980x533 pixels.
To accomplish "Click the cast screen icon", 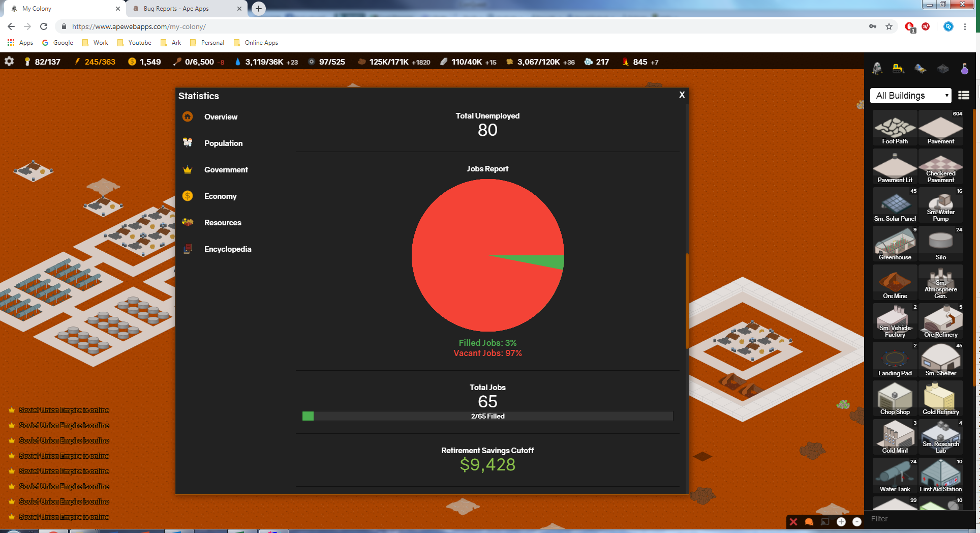I will tap(825, 522).
